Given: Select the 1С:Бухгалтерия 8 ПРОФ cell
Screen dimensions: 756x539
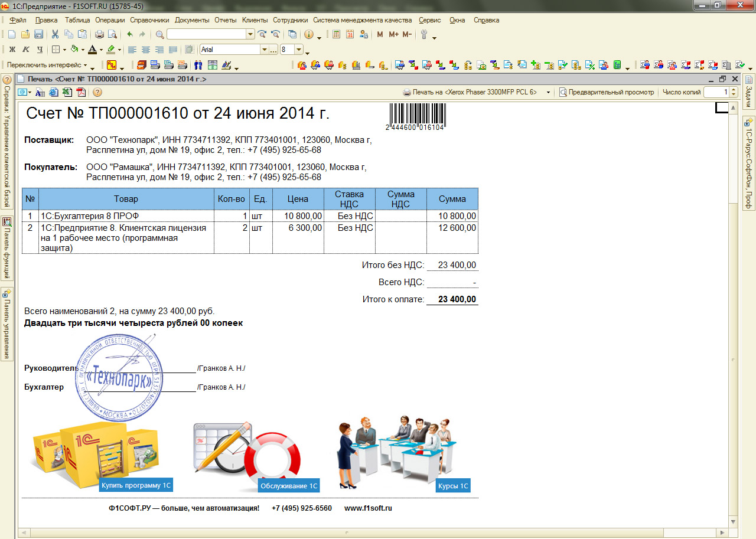Looking at the screenshot, I should click(x=126, y=216).
